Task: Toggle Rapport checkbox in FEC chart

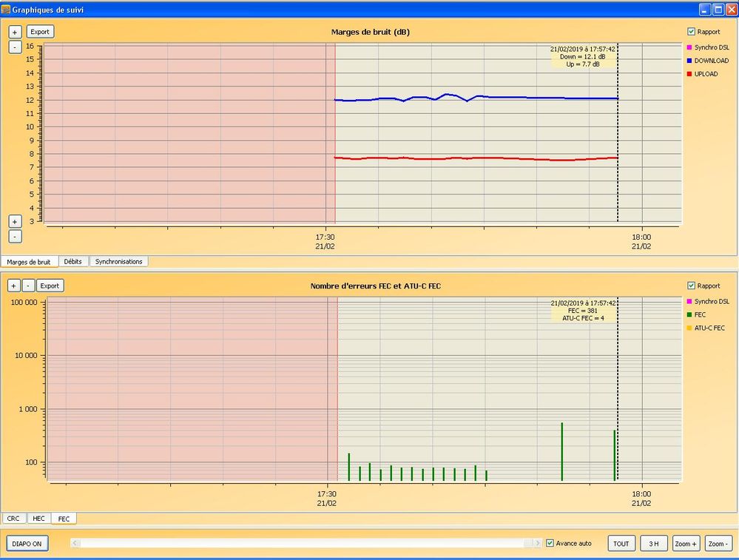Action: 691,286
